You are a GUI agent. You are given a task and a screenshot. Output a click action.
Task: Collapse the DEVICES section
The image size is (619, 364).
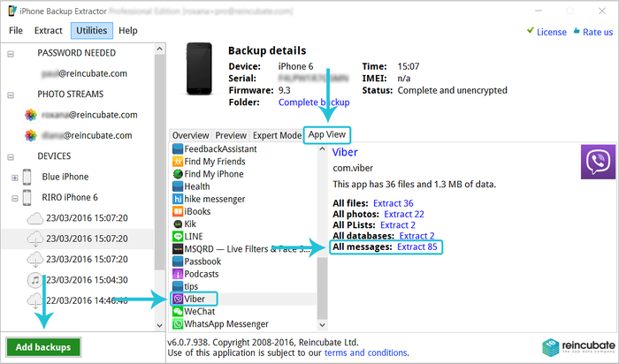coord(11,157)
